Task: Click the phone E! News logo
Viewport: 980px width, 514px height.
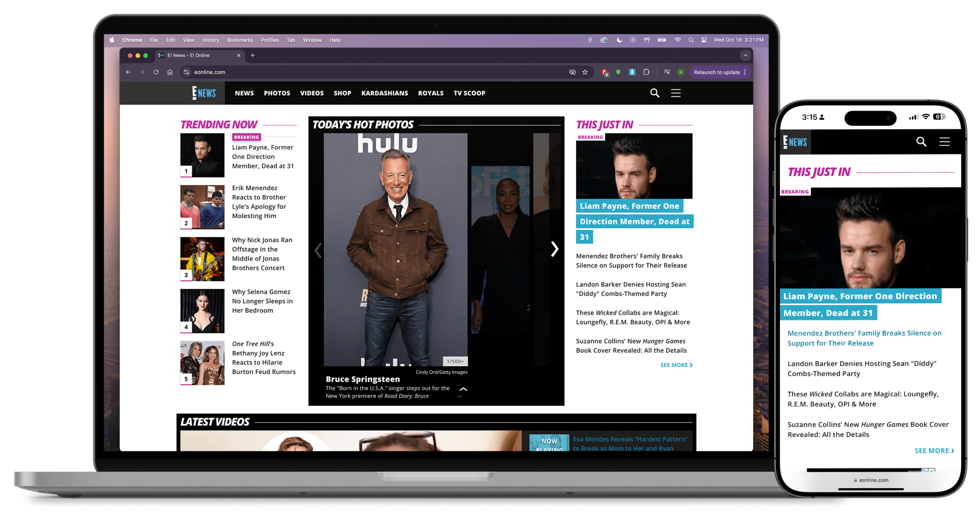Action: click(x=795, y=142)
